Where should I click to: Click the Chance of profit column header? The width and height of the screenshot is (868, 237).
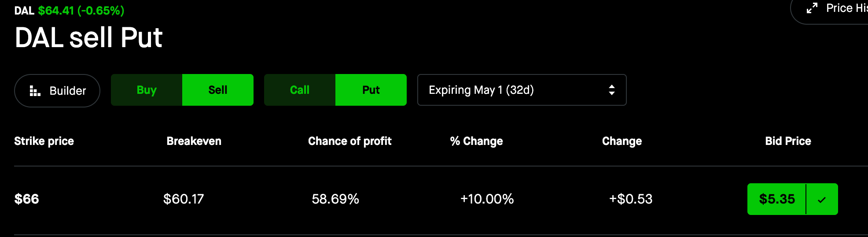pos(349,141)
